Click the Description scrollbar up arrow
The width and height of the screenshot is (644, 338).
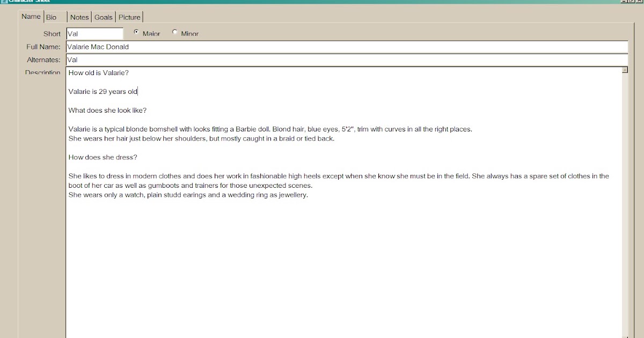[625, 70]
